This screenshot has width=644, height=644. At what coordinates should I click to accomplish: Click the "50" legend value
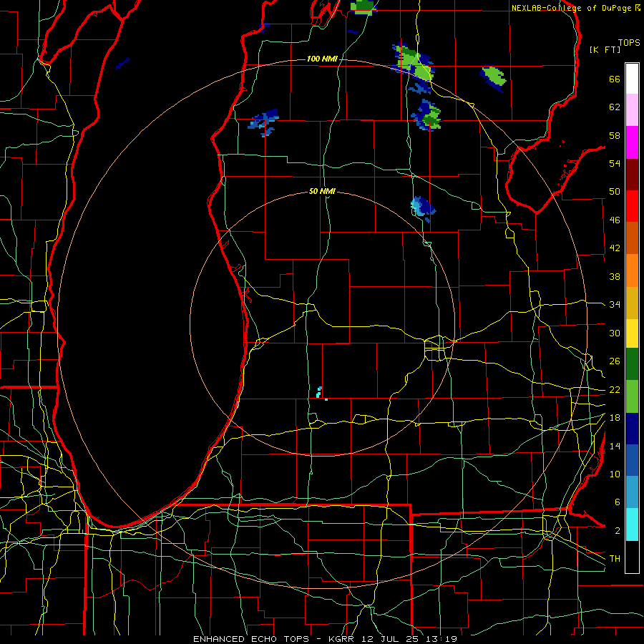click(x=615, y=191)
